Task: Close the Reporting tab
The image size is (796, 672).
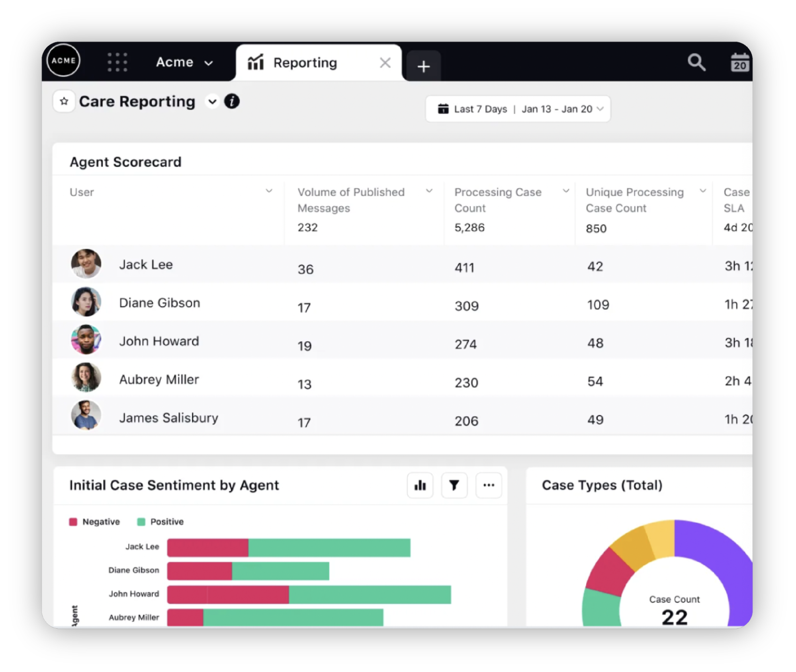Action: [x=385, y=63]
